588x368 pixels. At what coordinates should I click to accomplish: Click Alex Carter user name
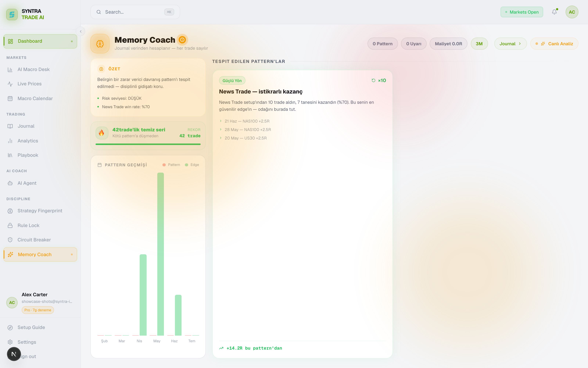[35, 295]
